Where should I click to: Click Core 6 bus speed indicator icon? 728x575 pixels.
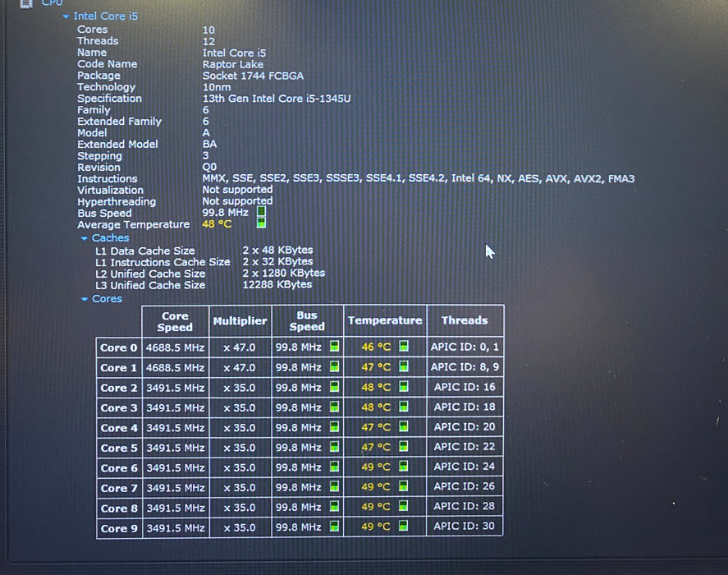pyautogui.click(x=334, y=467)
